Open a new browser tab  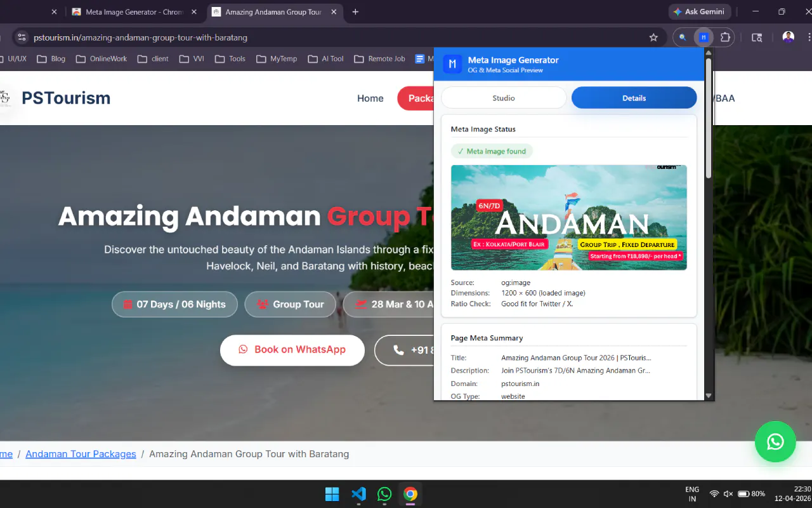355,11
